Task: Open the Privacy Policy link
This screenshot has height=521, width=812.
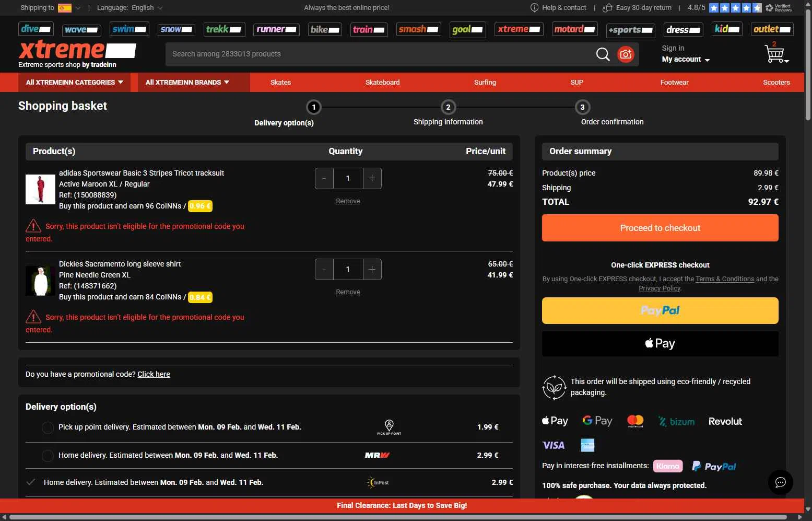Action: point(660,288)
